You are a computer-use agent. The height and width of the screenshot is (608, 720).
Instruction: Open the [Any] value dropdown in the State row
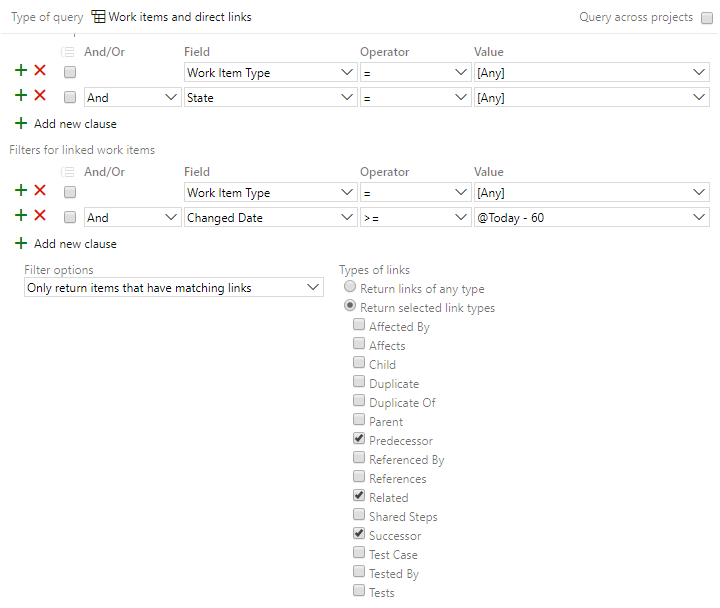click(591, 97)
